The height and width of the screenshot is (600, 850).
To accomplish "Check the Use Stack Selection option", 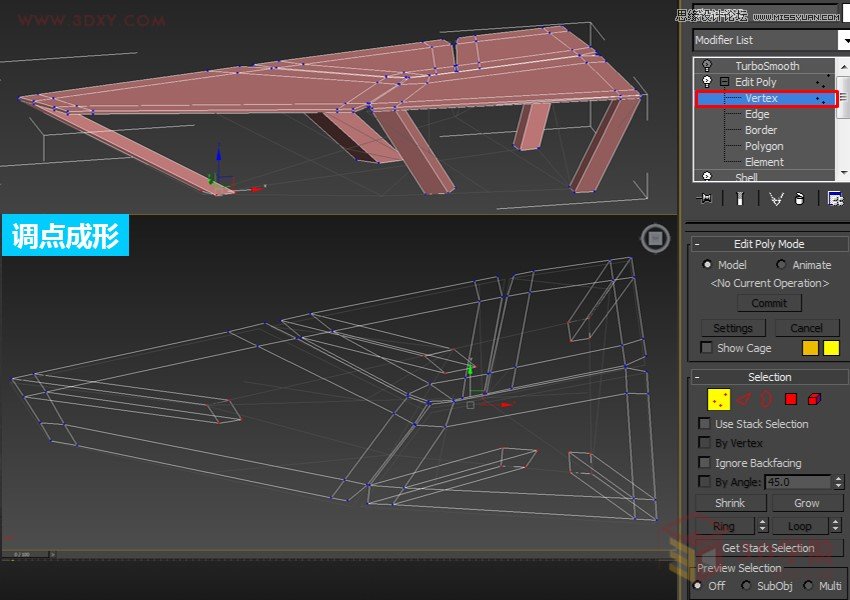I will pos(705,423).
